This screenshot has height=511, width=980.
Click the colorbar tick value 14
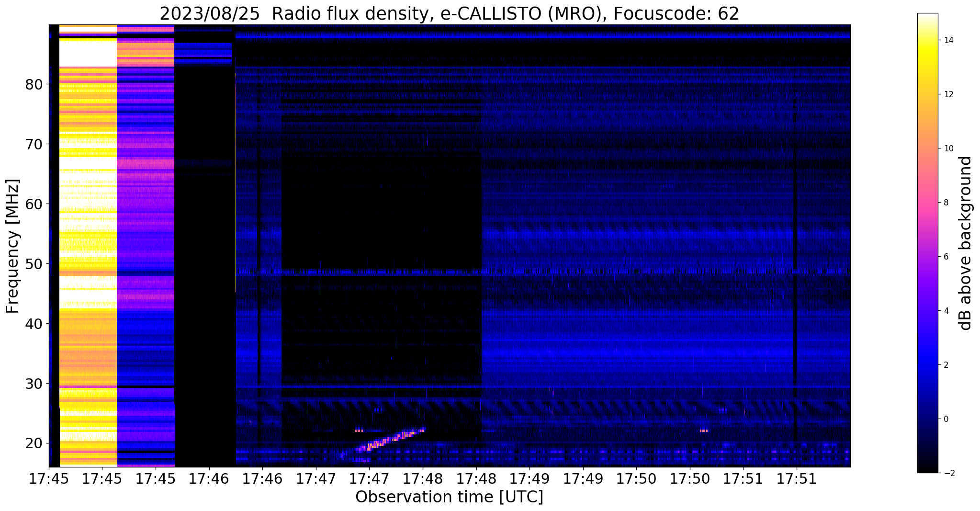click(948, 40)
